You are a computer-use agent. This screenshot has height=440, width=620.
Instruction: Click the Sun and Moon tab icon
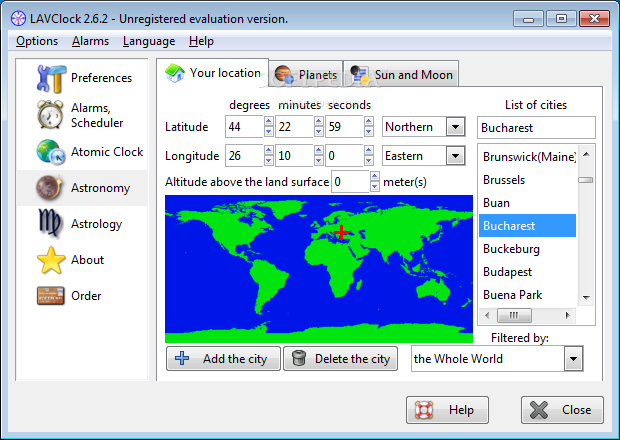pyautogui.click(x=359, y=74)
